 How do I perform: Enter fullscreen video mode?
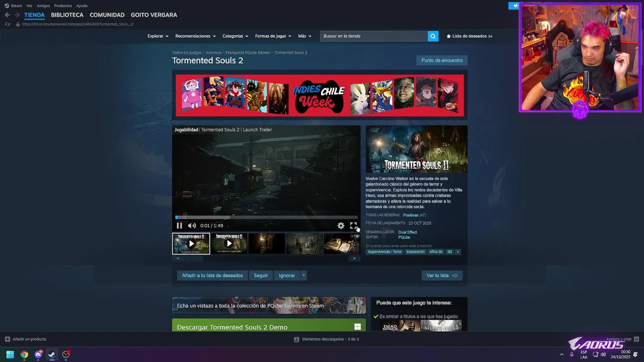click(353, 226)
